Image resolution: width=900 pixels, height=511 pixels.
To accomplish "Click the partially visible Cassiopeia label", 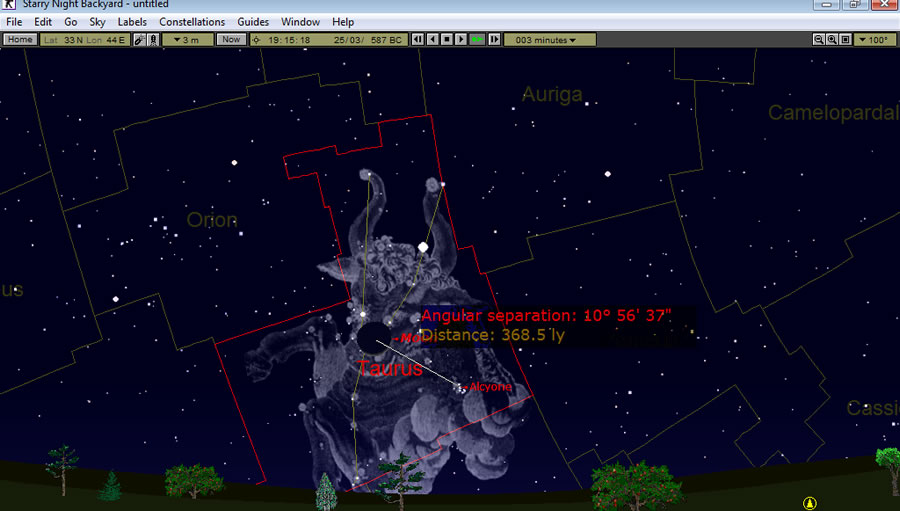I will point(873,408).
